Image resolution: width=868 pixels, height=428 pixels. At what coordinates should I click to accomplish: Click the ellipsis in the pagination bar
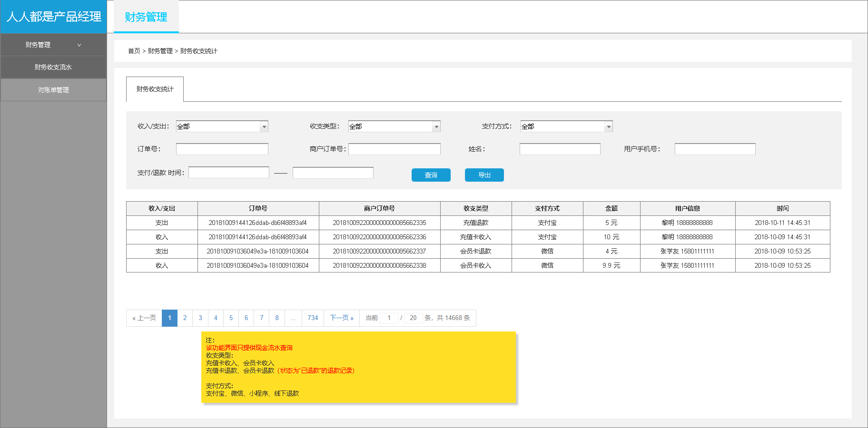click(293, 318)
